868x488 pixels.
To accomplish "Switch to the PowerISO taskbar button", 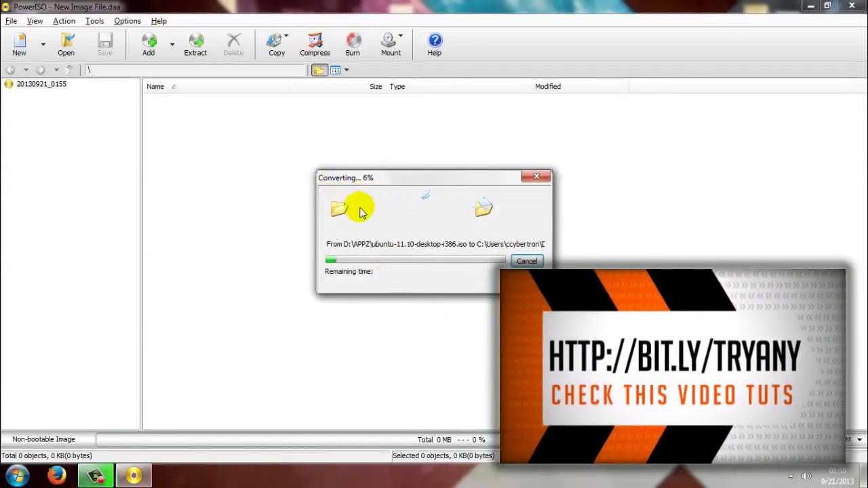I will pos(134,476).
